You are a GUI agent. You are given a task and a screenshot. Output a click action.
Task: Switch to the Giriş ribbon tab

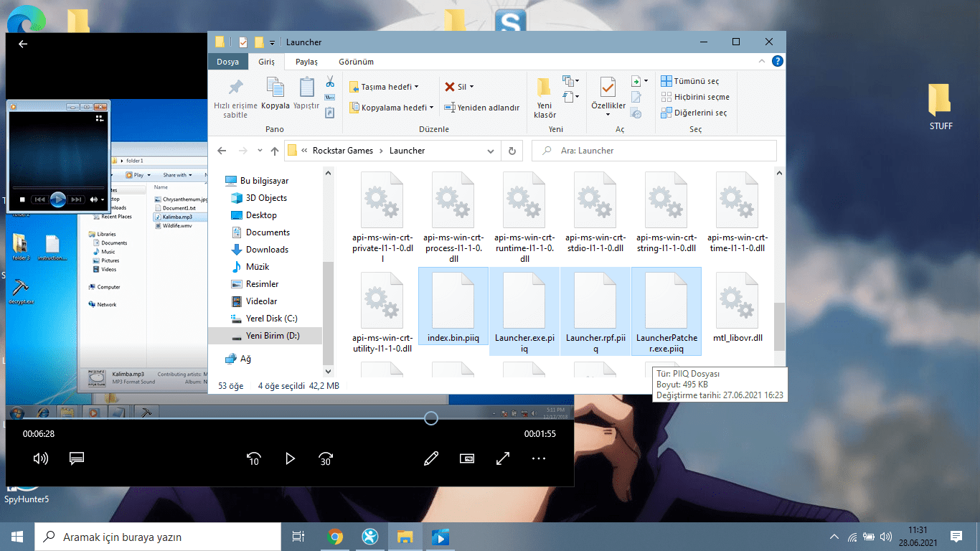point(267,62)
